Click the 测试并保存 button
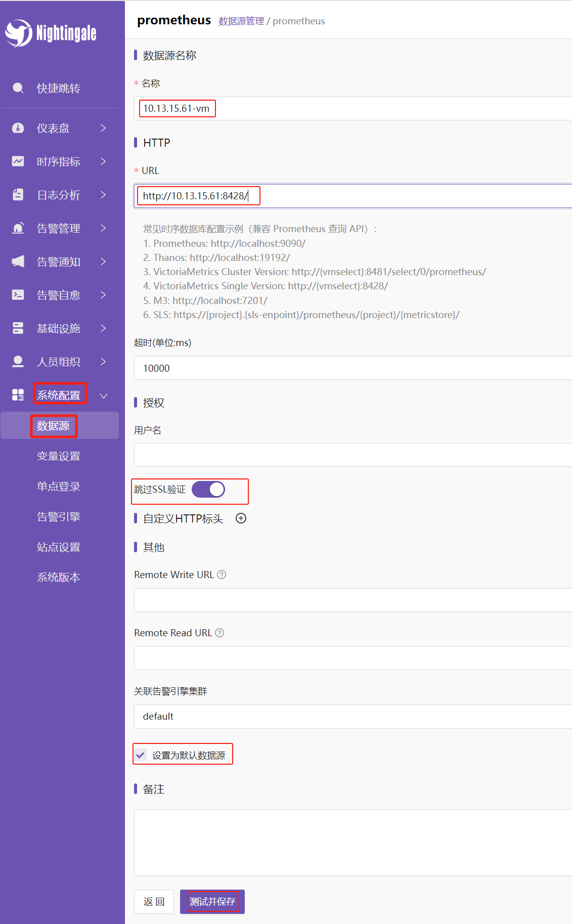572x924 pixels. pyautogui.click(x=212, y=902)
